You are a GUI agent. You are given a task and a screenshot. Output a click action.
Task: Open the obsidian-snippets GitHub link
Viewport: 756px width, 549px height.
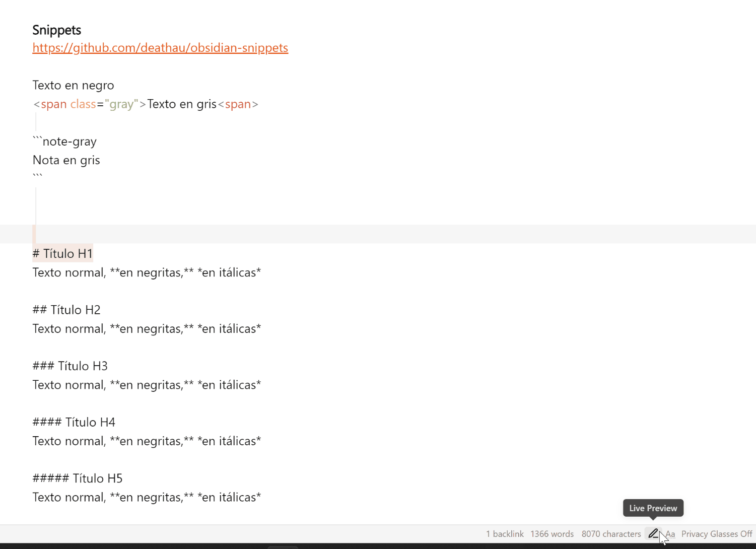(x=160, y=47)
